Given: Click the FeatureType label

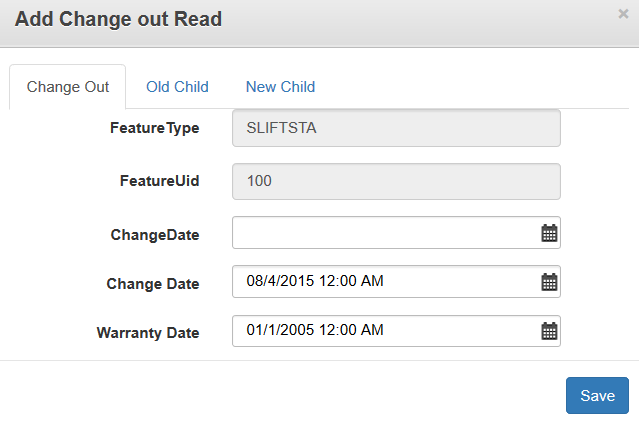Looking at the screenshot, I should click(154, 128).
